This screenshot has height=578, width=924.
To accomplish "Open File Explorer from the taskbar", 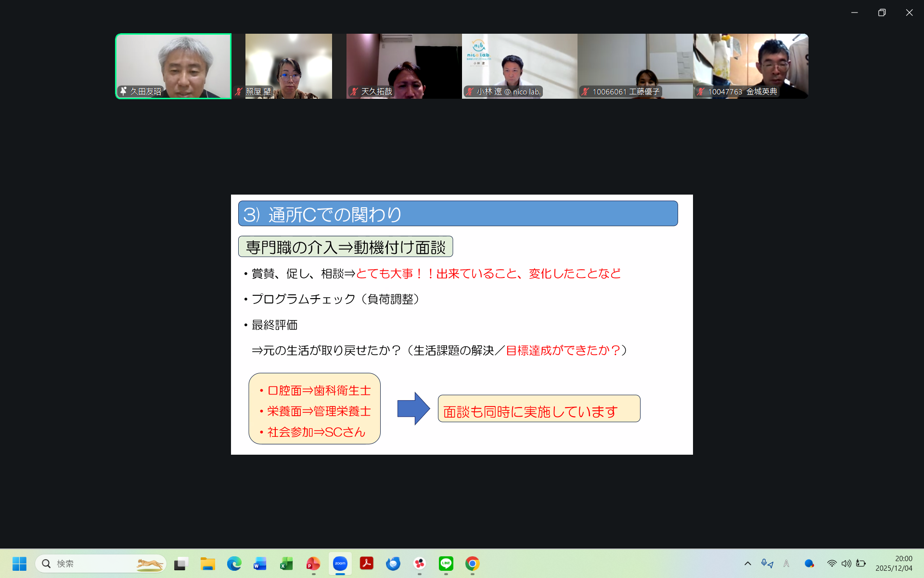I will [x=208, y=563].
